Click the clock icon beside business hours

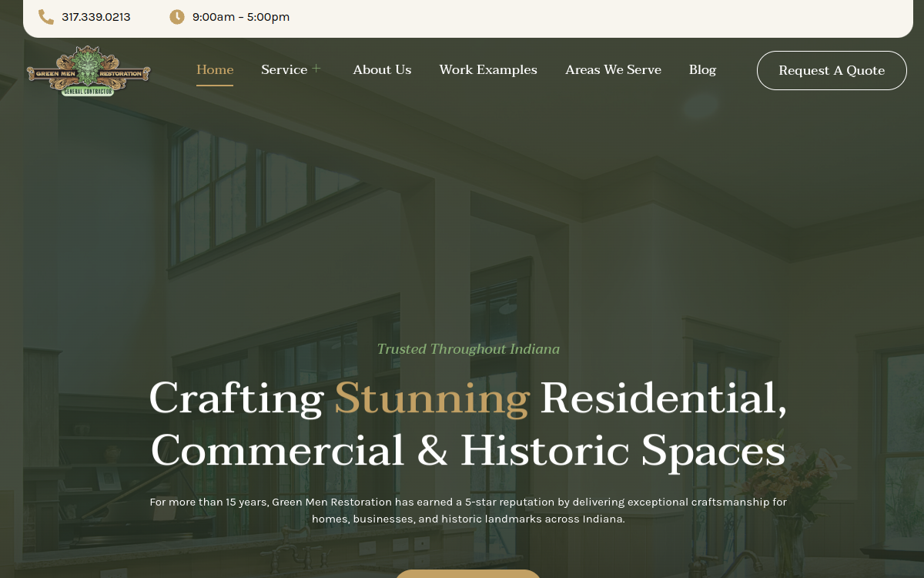177,17
